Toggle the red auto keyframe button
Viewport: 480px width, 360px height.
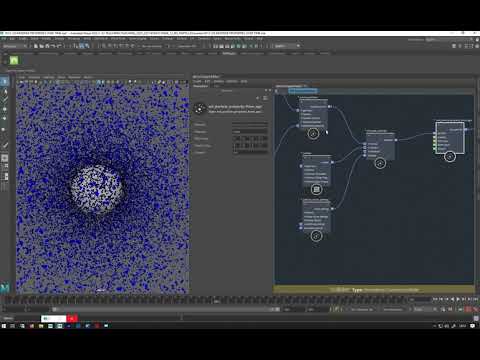point(468,309)
